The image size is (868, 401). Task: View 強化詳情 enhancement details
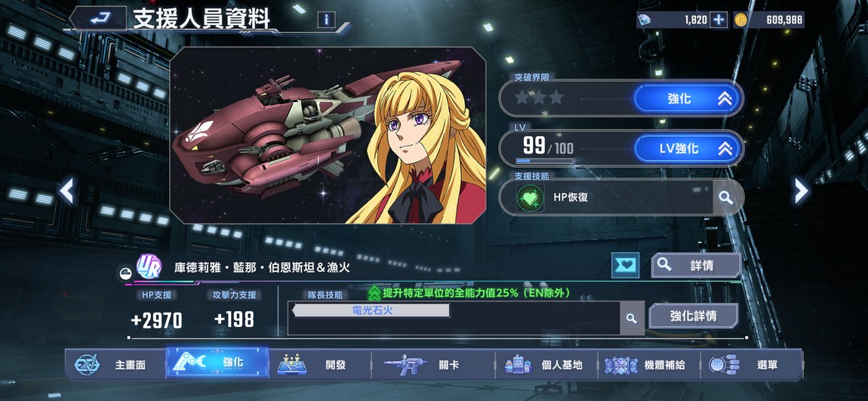pyautogui.click(x=694, y=316)
